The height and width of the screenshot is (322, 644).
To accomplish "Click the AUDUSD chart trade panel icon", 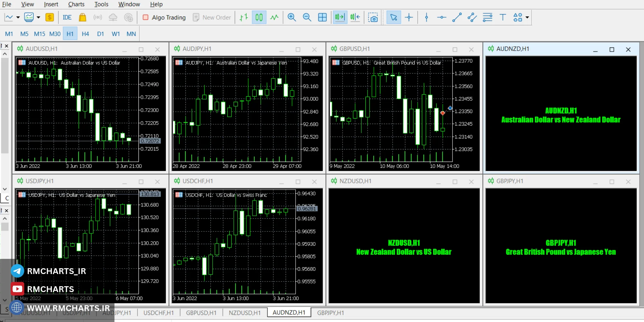I will point(22,62).
